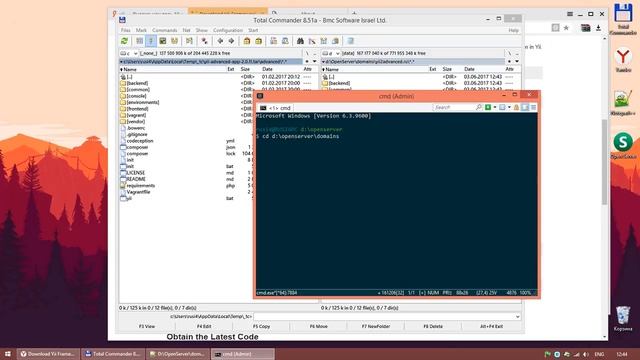Open the hamburger menu icon in cmd window

tap(533, 107)
